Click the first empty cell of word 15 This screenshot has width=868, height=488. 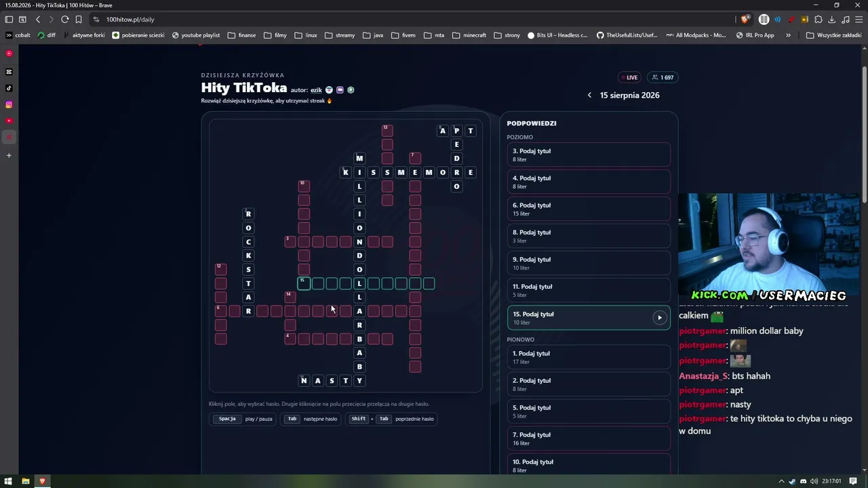[x=304, y=283]
